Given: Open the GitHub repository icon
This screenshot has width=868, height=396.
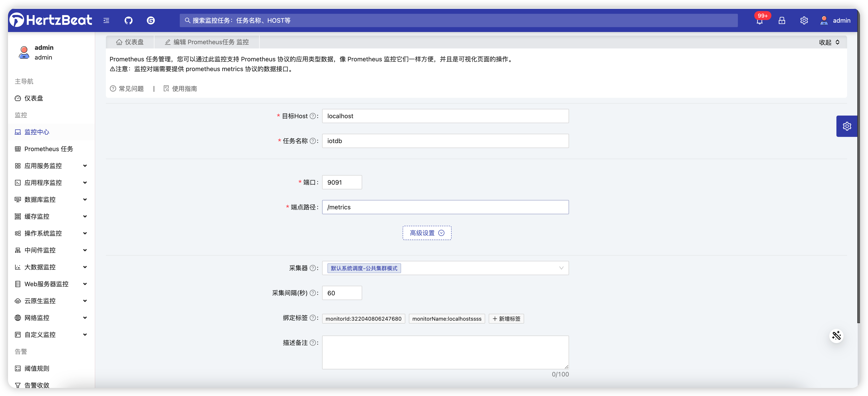Looking at the screenshot, I should tap(128, 20).
